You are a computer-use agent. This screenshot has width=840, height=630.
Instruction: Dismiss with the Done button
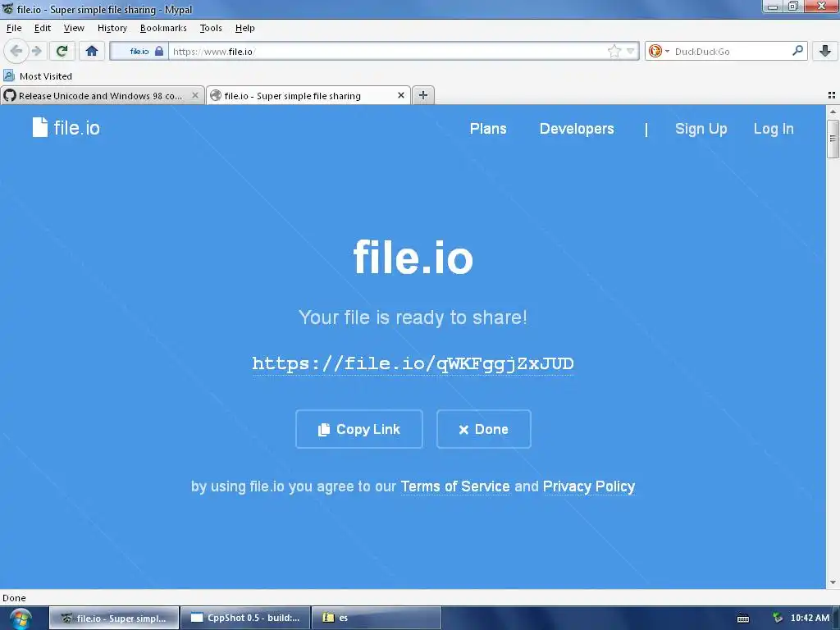click(x=484, y=429)
